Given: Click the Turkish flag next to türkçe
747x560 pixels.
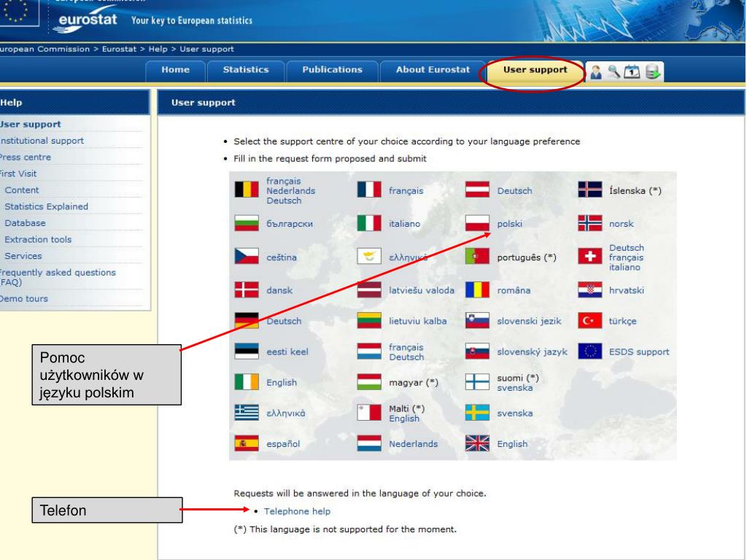Looking at the screenshot, I should tap(589, 321).
